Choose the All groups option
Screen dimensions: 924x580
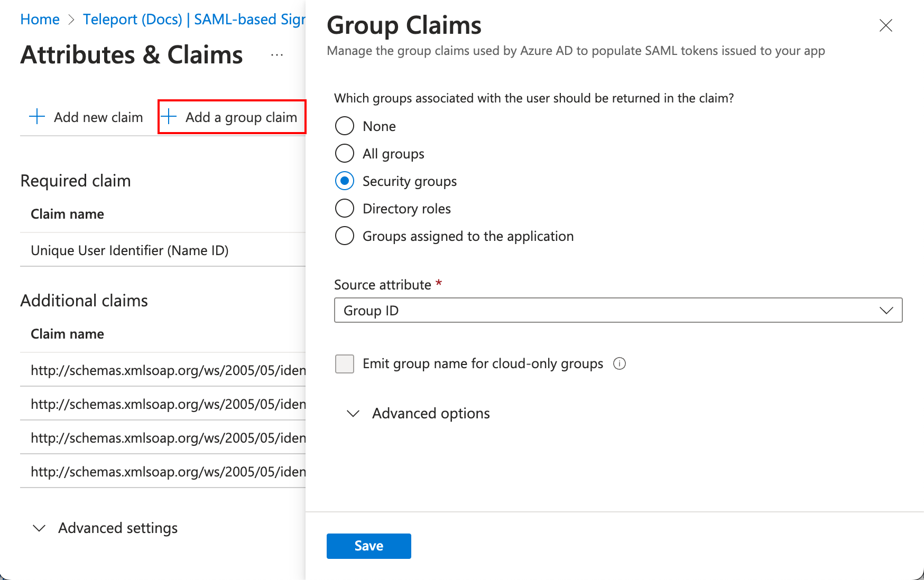tap(344, 153)
